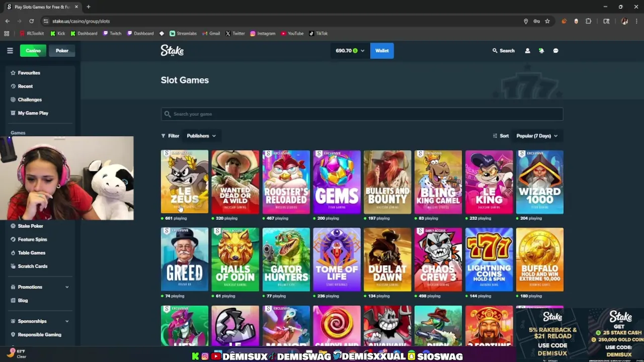Image resolution: width=644 pixels, height=362 pixels.
Task: Open the hamburger sidebar menu
Action: [10, 51]
